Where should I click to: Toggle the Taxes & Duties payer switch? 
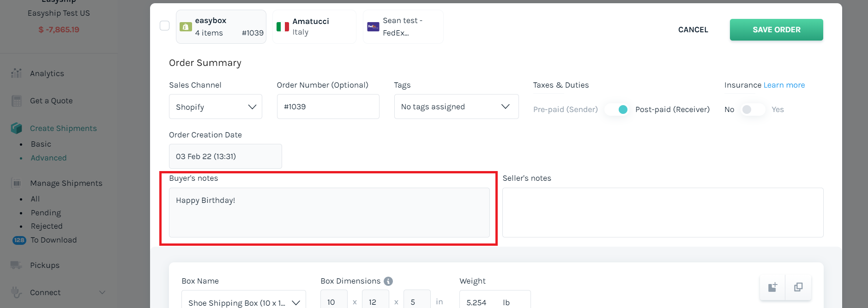point(617,109)
